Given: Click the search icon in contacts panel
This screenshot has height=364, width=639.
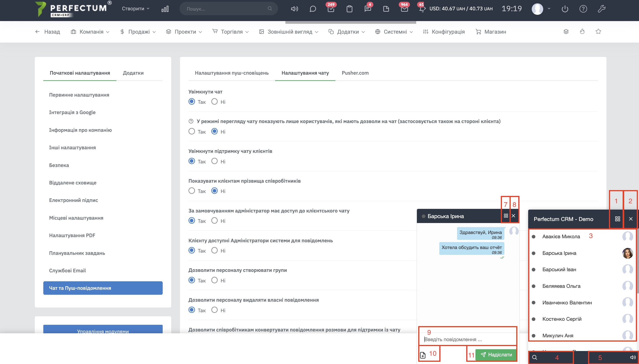Looking at the screenshot, I should coord(534,357).
